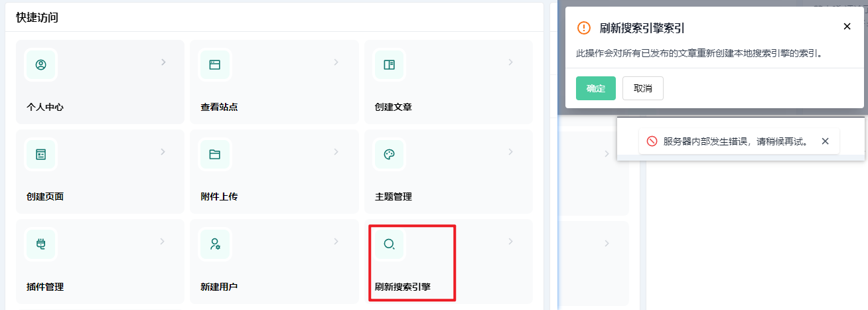Screen dimensions: 868x310
Task: Click the 创建文章 book icon
Action: click(389, 64)
